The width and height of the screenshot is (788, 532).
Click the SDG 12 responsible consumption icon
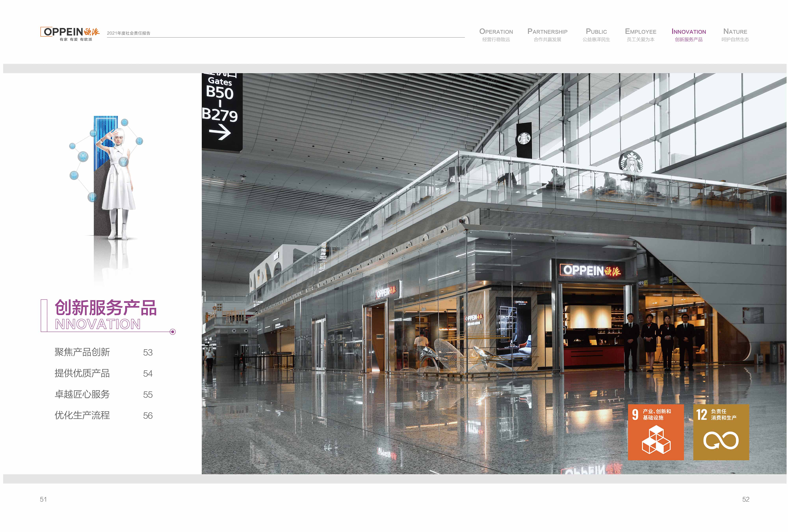(x=721, y=432)
